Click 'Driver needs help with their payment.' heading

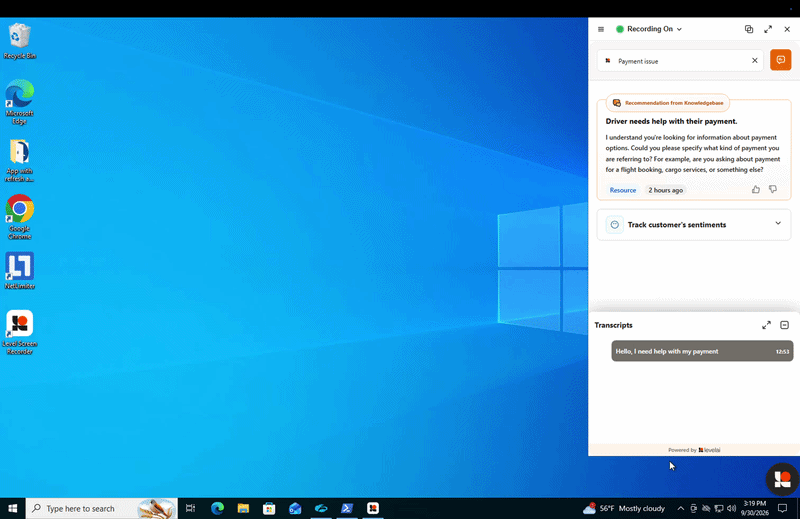671,121
